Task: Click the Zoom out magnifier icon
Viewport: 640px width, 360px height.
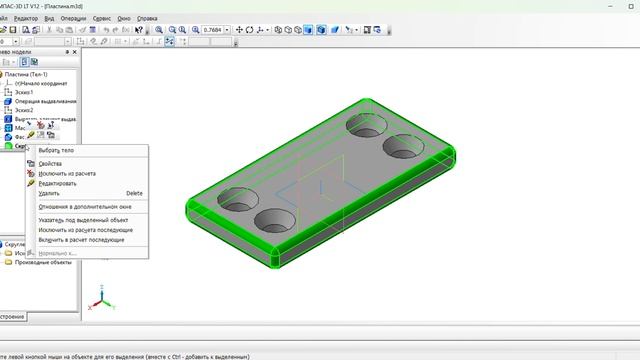Action: click(172, 30)
